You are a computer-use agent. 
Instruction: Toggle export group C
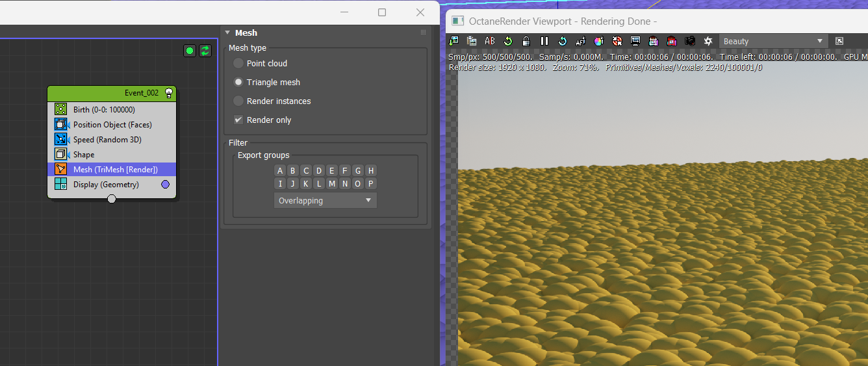click(x=306, y=170)
